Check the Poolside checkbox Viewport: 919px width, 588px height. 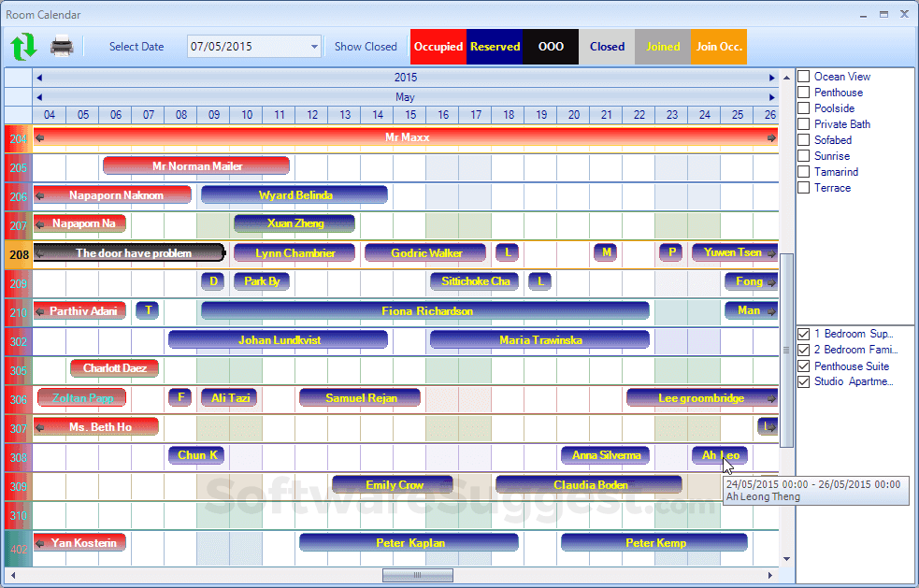coord(804,108)
